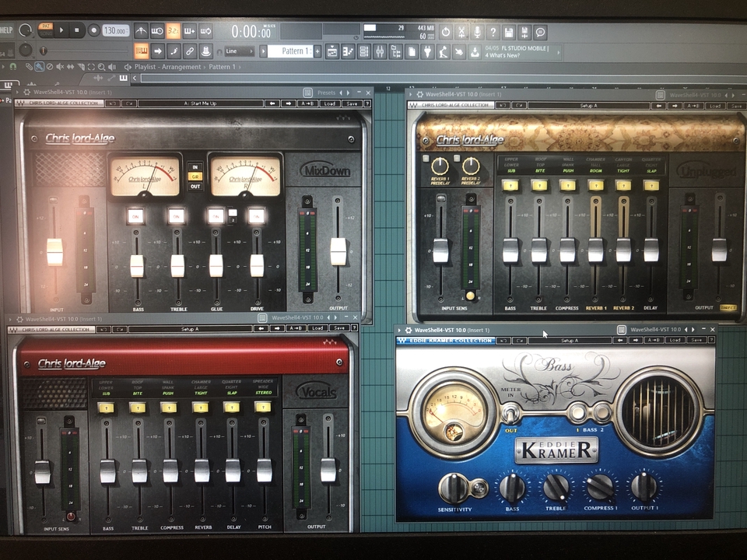747x560 pixels.
Task: Toggle the DRIVE ON button in MixDown
Action: click(256, 216)
